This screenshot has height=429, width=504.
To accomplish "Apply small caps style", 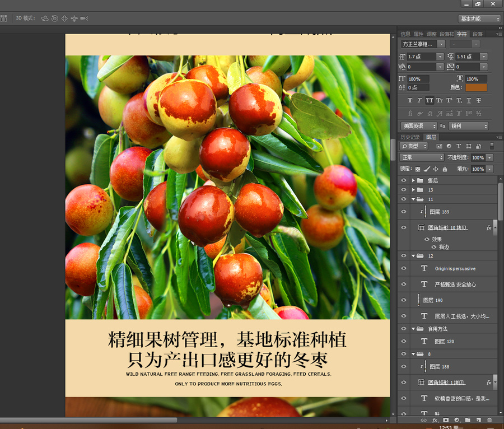I will coord(440,100).
